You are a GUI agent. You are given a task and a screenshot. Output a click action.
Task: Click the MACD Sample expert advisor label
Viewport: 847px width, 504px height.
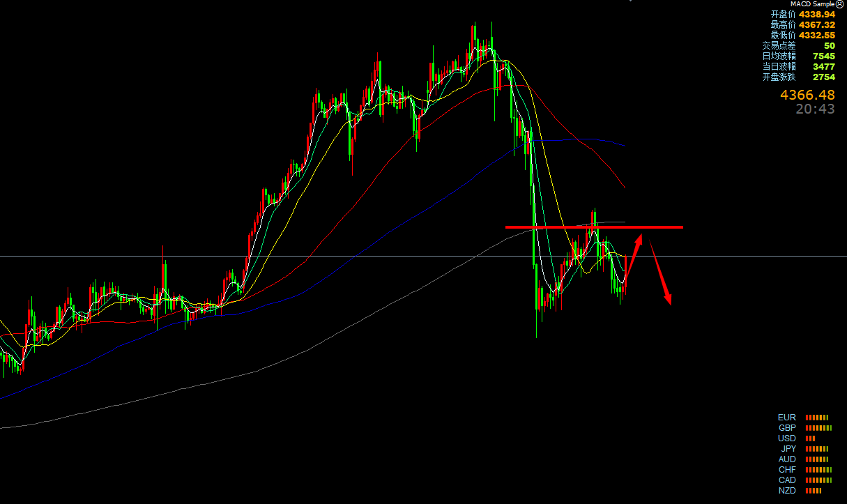[811, 4]
